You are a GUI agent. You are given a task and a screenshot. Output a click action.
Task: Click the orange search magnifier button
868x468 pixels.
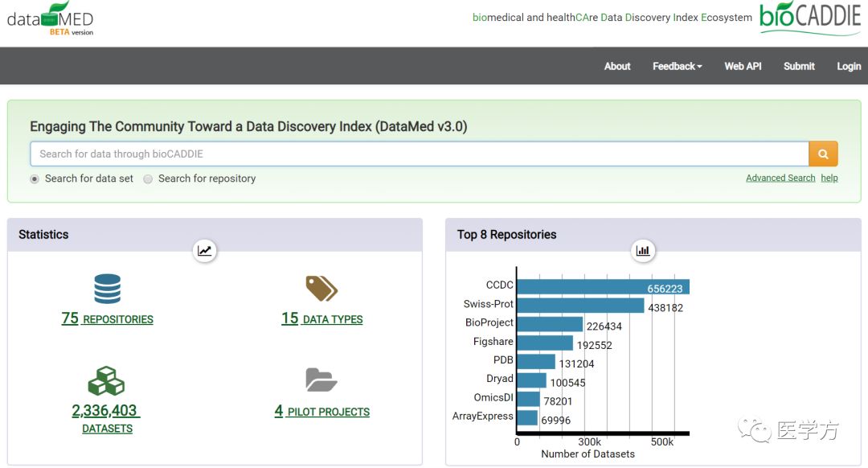coord(823,154)
